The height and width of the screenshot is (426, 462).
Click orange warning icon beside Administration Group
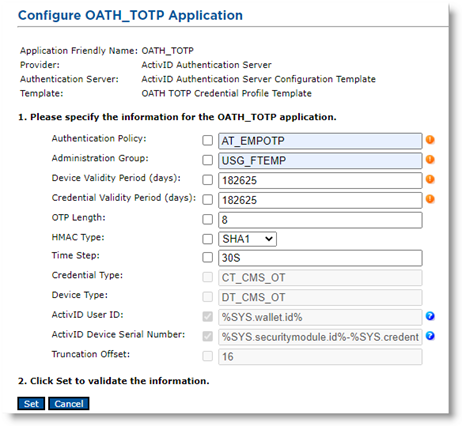pos(430,159)
